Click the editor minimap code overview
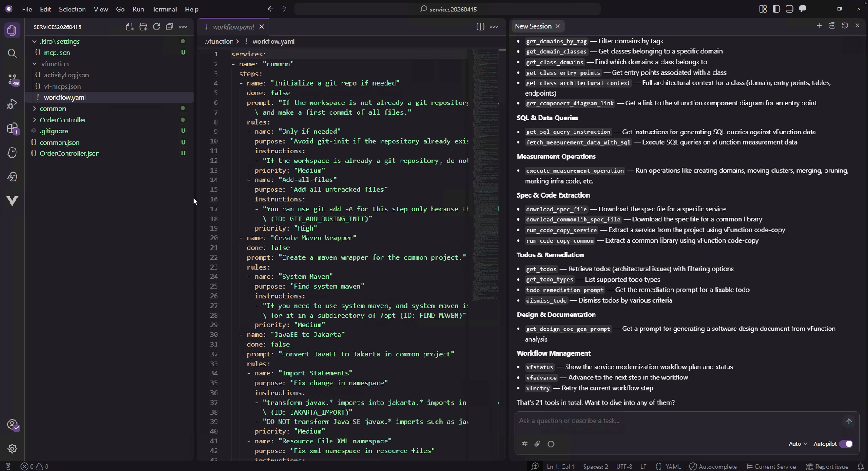 point(485,174)
